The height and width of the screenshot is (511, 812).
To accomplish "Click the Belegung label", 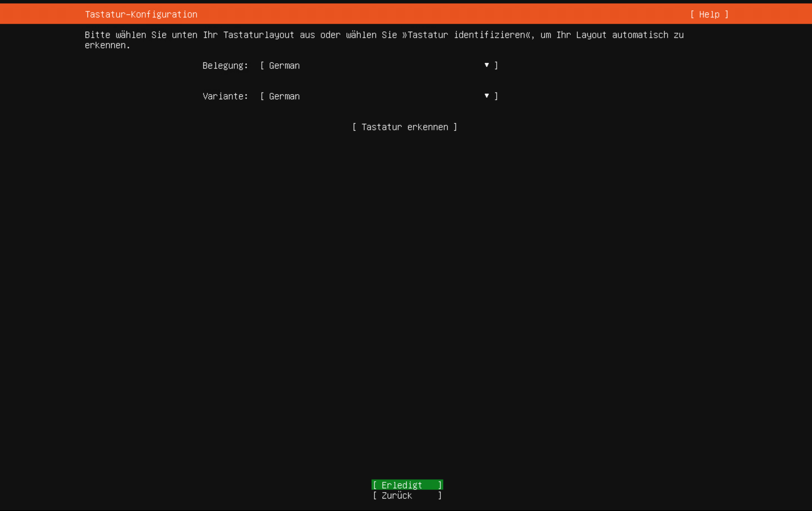I will (225, 66).
